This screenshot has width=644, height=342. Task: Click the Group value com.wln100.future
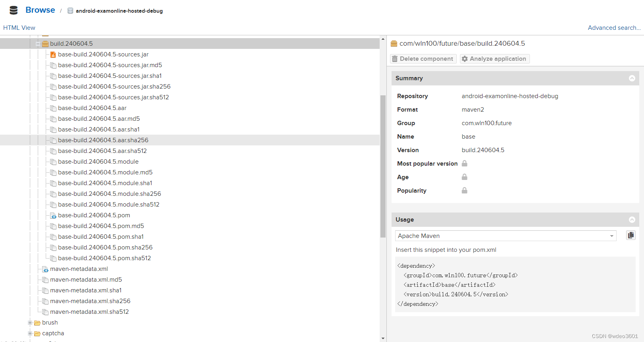click(x=487, y=123)
